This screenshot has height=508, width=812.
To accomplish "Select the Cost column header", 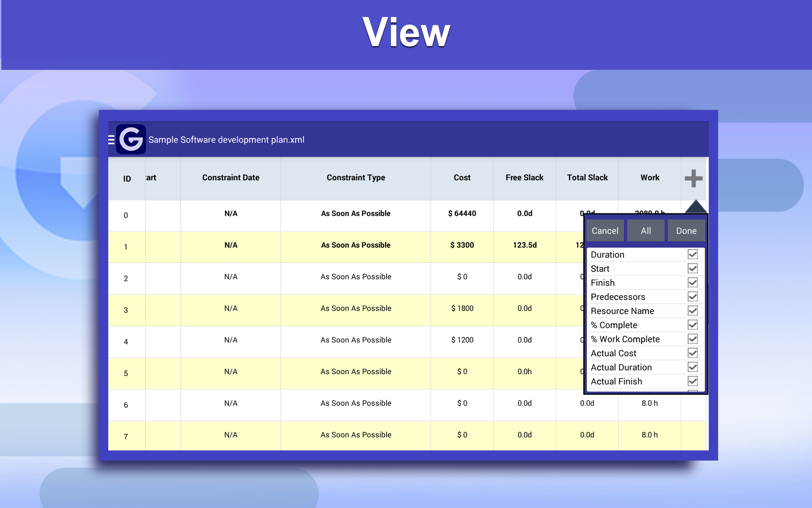I will [x=461, y=178].
